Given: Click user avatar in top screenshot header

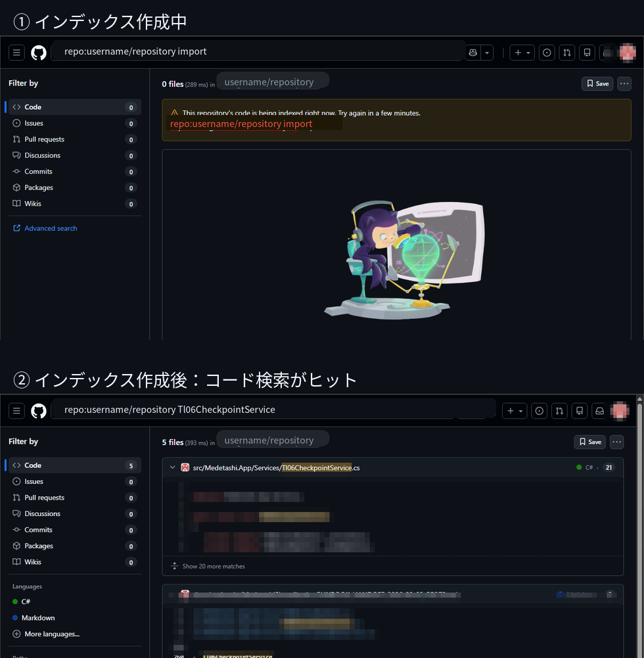Looking at the screenshot, I should tap(628, 53).
